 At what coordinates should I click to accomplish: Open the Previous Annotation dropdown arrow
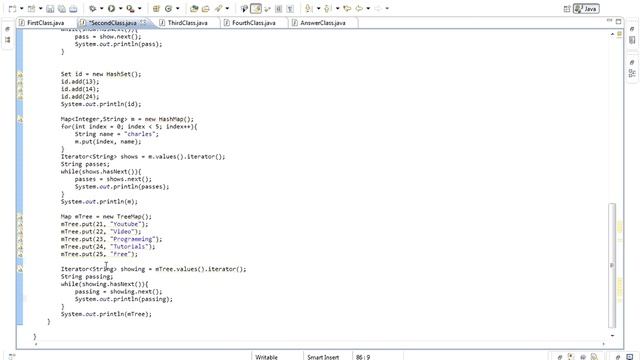(337, 9)
